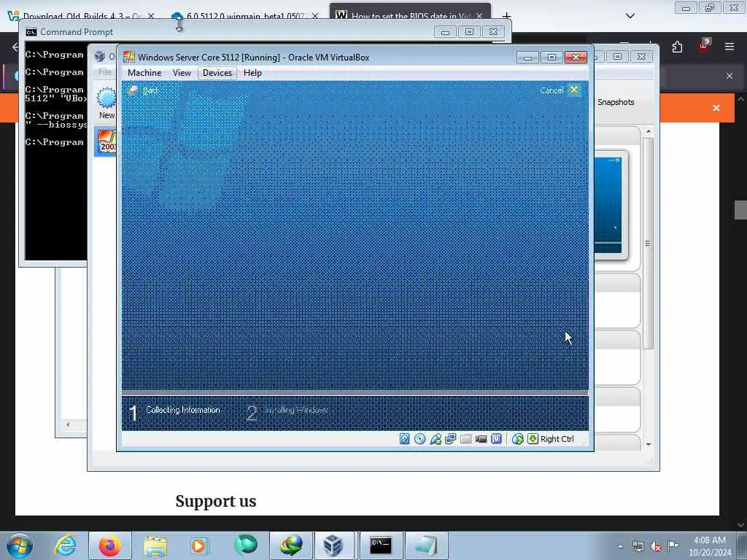This screenshot has width=747, height=560.
Task: Click the taskbar clock showing 4:08 AM
Action: pos(709,546)
